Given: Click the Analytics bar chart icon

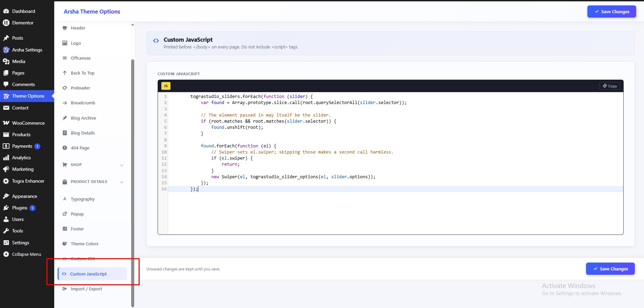Looking at the screenshot, I should point(6,158).
